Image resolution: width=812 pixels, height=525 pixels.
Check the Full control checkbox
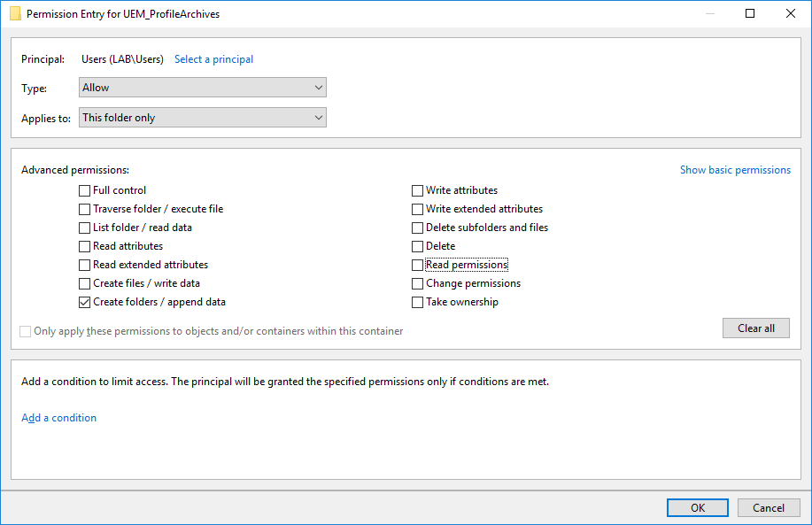tap(85, 190)
